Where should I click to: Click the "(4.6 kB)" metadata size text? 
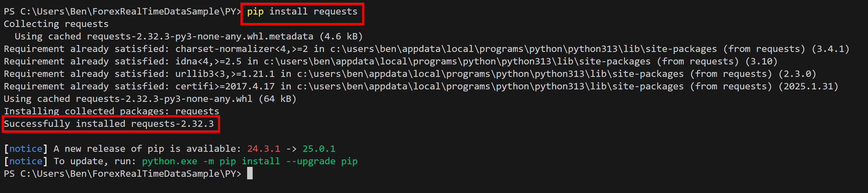pyautogui.click(x=341, y=37)
